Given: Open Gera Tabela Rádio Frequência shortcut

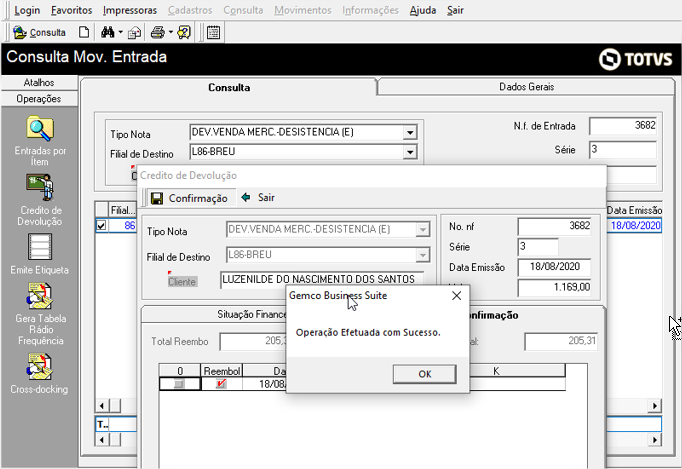Looking at the screenshot, I should 40,314.
